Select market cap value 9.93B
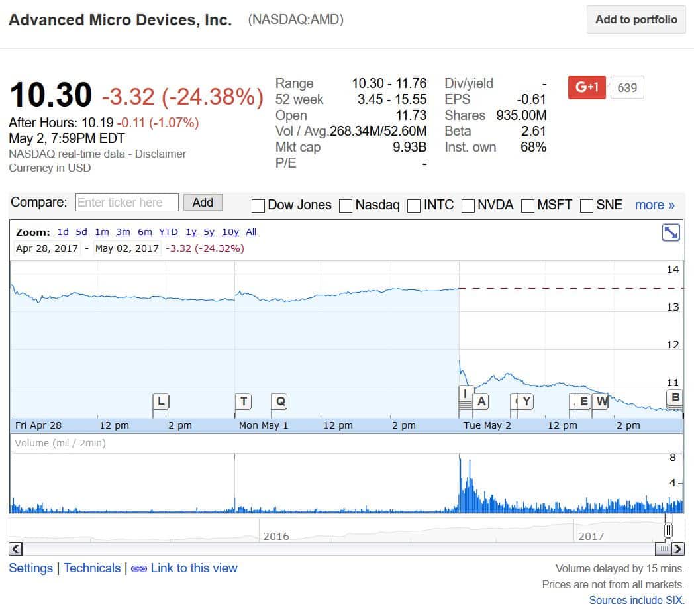Screen dimensions: 694x616 409,147
